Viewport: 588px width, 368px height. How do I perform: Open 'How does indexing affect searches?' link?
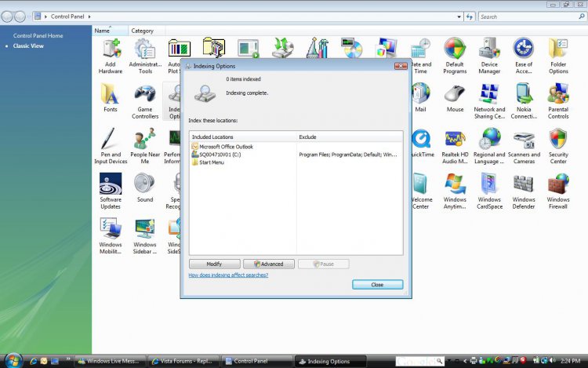[x=228, y=275]
